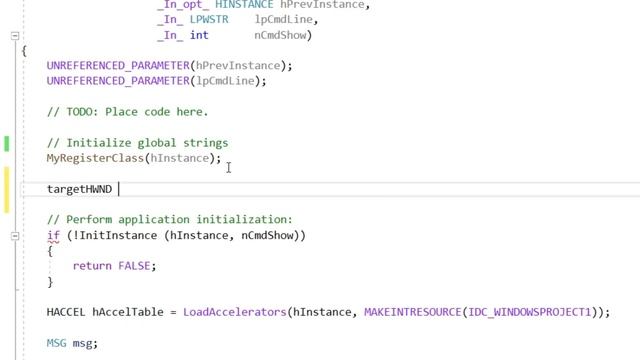Image resolution: width=640 pixels, height=360 pixels.
Task: Select the first UNREFERENCED_PARAMETER macro with hPrevInstance
Action: click(118, 66)
